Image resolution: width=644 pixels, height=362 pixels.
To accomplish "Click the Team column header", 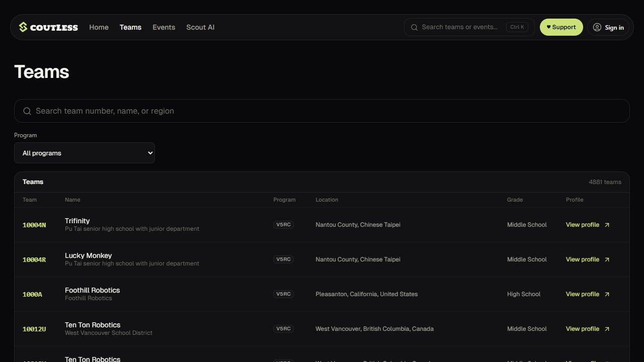I will 30,200.
